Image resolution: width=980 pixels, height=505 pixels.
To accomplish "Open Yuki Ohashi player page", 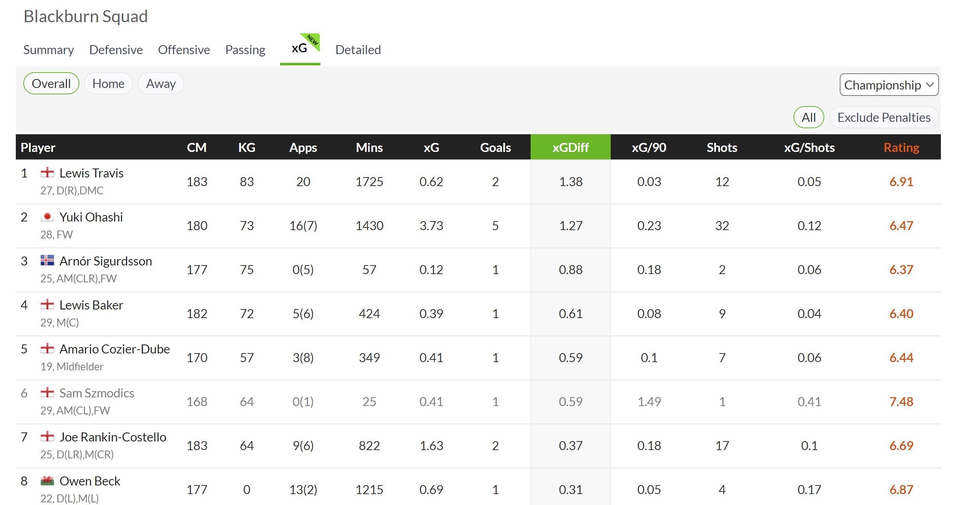I will [91, 217].
